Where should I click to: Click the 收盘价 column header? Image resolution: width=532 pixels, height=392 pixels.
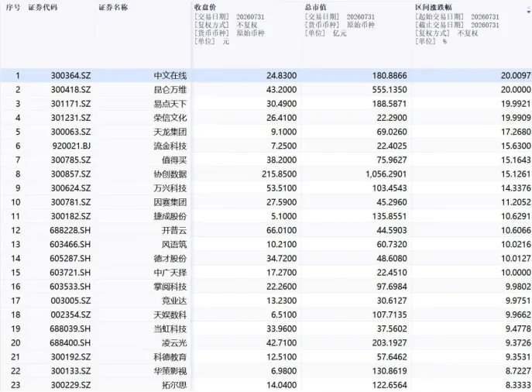tap(205, 8)
